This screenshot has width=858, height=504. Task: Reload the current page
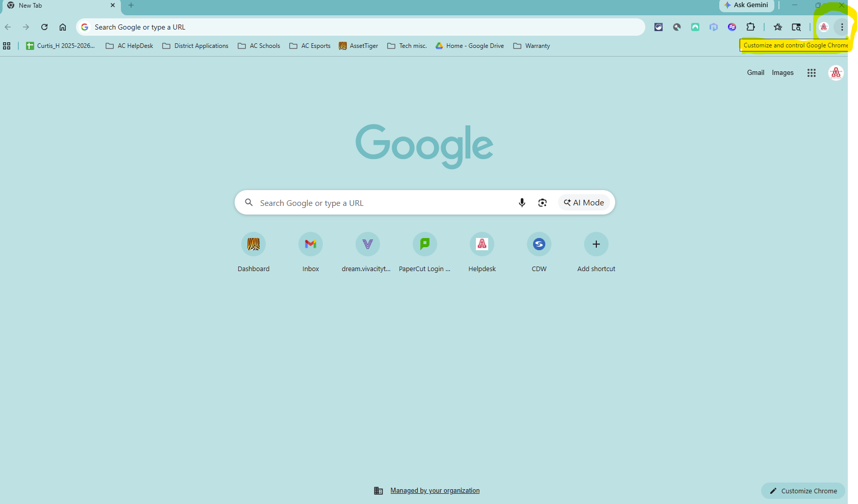coord(44,27)
